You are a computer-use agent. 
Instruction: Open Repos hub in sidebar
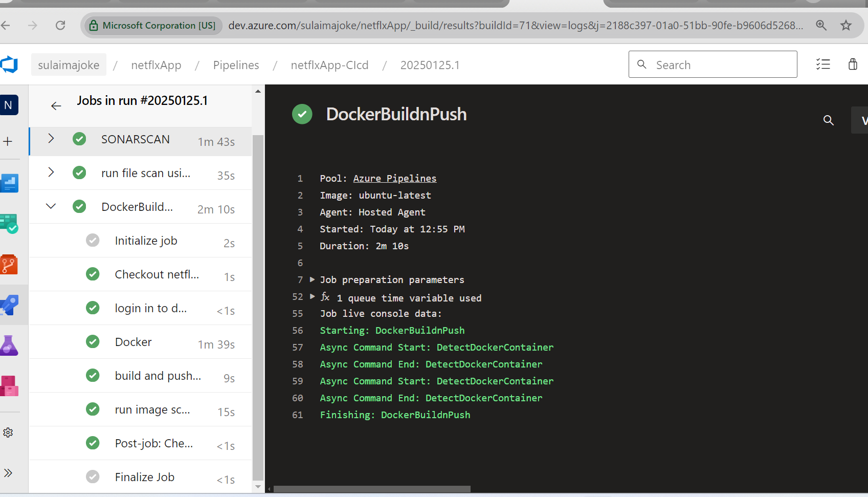(x=9, y=265)
